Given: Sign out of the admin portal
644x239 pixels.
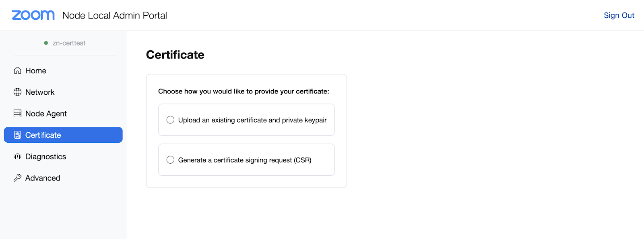Looking at the screenshot, I should coord(619,15).
